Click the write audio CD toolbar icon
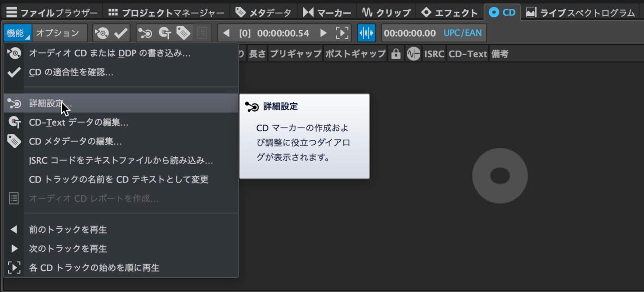The height and width of the screenshot is (292, 644). pos(102,33)
